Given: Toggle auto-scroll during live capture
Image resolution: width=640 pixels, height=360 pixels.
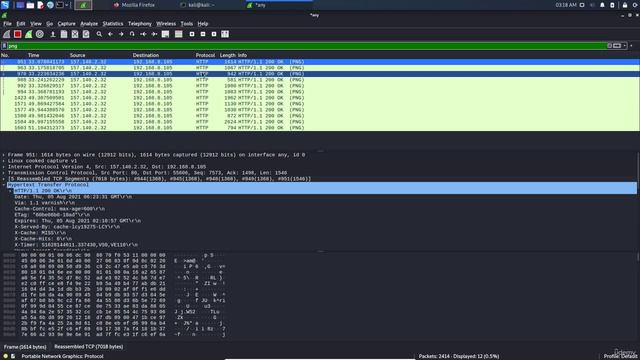Looking at the screenshot, I should [165, 34].
